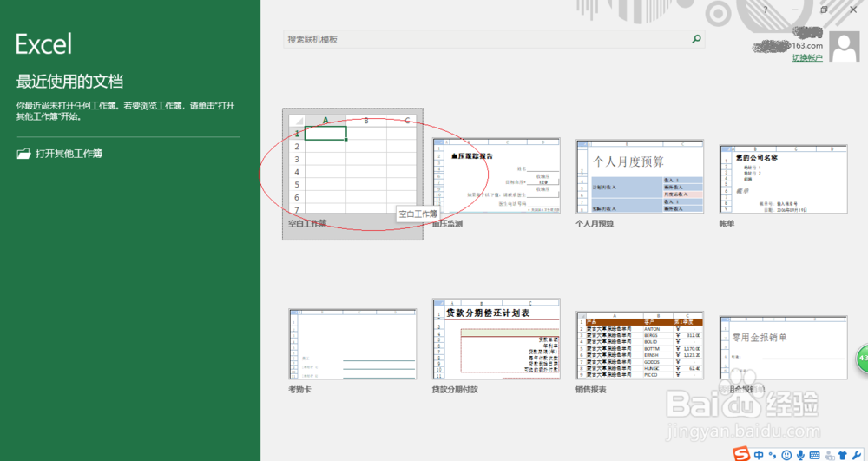
Task: Click the green floating ball showing 43
Action: pos(863,358)
